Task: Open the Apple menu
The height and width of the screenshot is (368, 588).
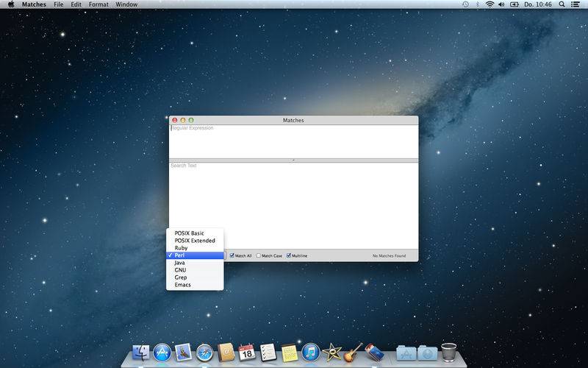Action: coord(11,4)
